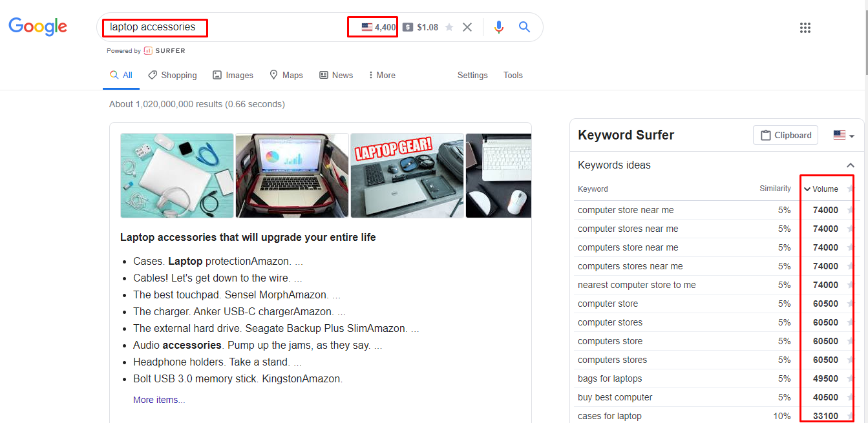The height and width of the screenshot is (423, 868).
Task: Star the 'computers stores near me' keyword
Action: [x=851, y=266]
